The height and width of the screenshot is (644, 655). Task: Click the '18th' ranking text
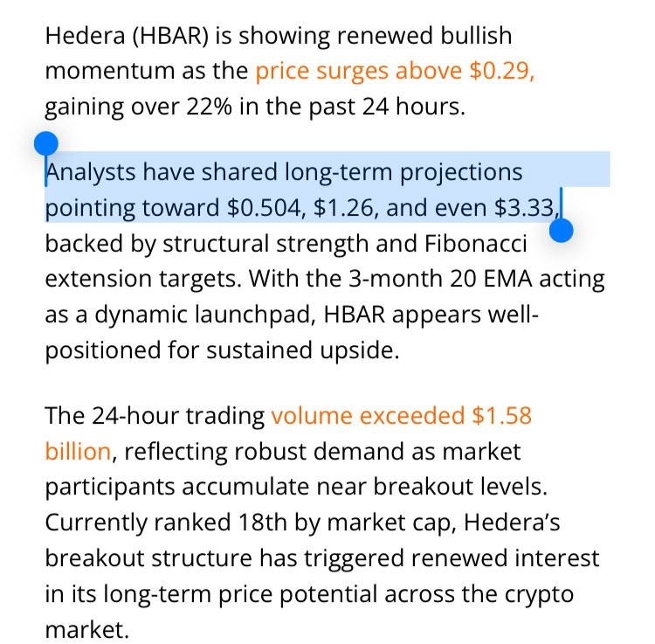262,523
